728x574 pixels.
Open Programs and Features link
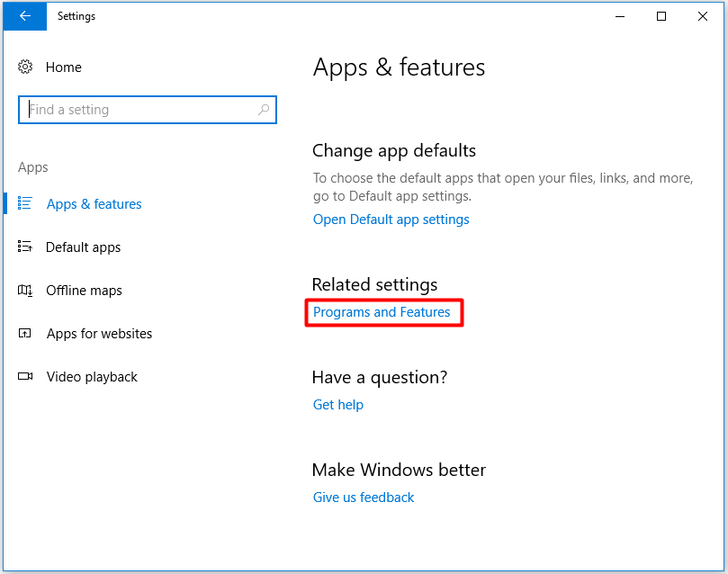point(382,312)
